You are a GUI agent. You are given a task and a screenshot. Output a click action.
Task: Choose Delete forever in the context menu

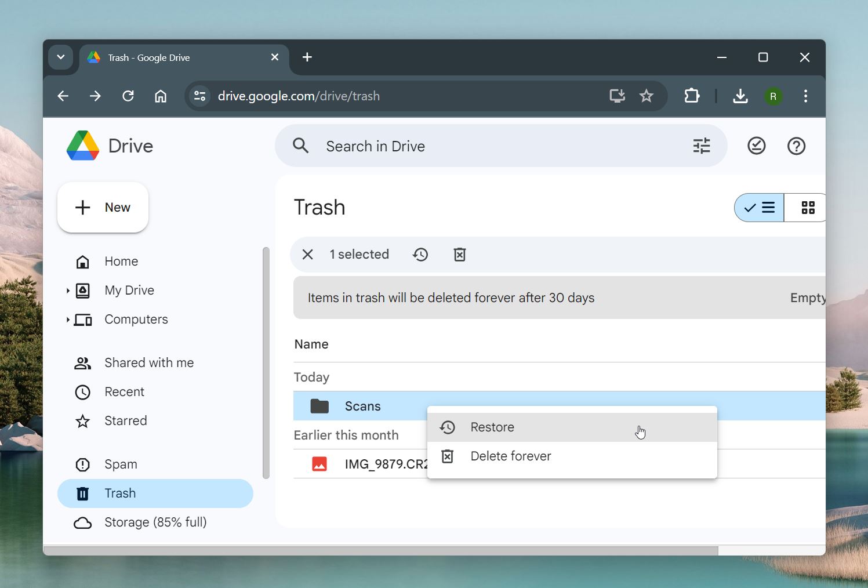572,456
